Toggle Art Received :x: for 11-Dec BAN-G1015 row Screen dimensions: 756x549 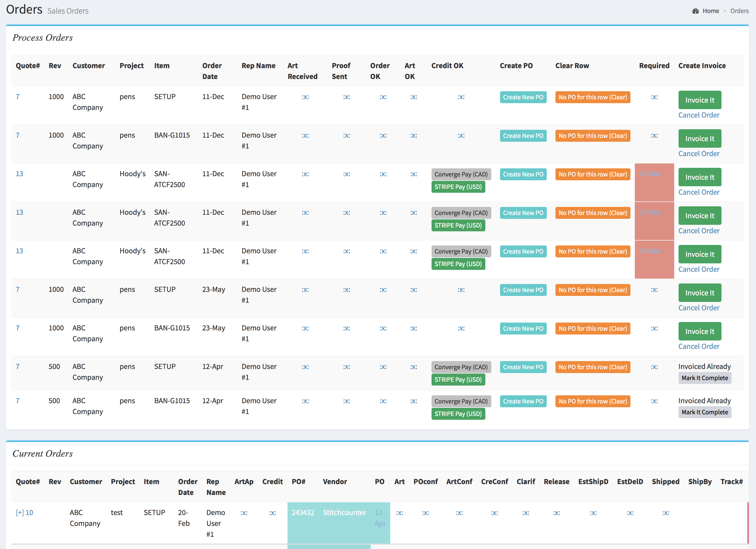305,135
